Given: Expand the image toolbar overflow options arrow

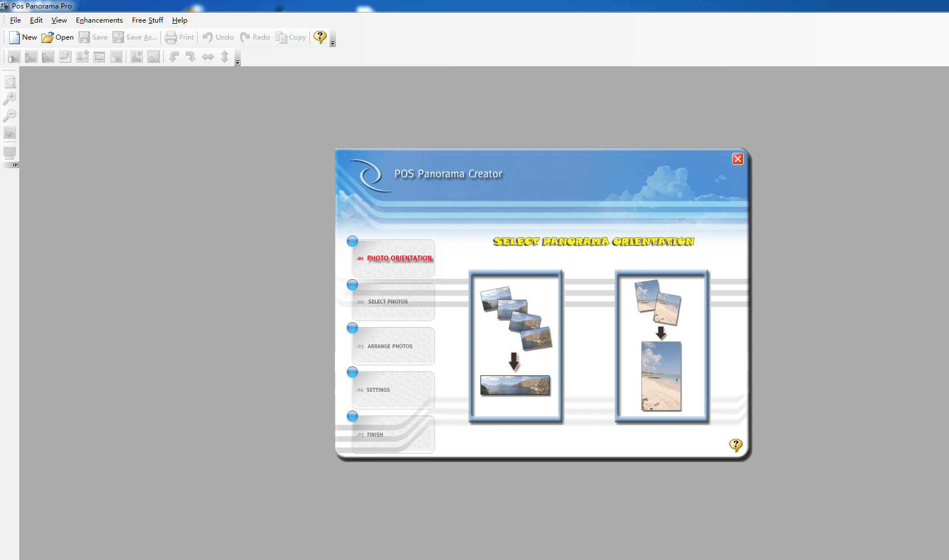Looking at the screenshot, I should pyautogui.click(x=237, y=63).
